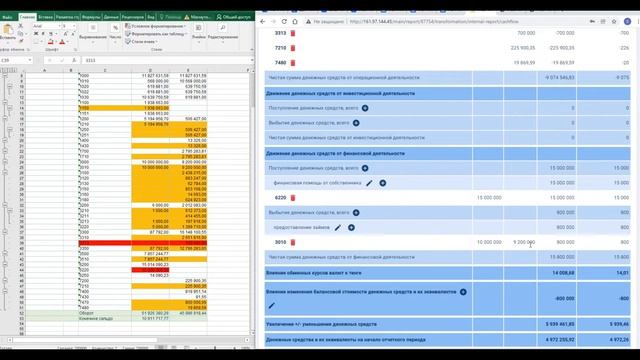The image size is (640, 360).
Task: Pick Excel font color swatch
Action: click(x=62, y=42)
